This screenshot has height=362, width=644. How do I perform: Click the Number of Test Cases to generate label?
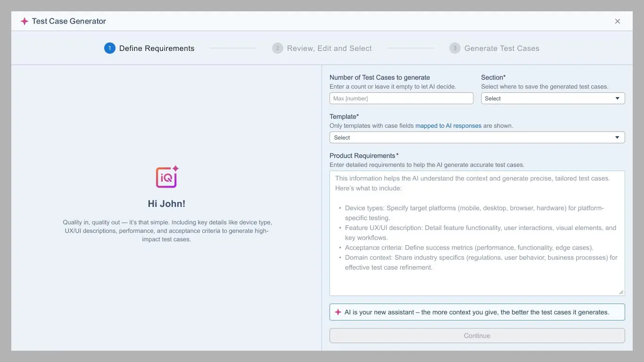tap(380, 78)
